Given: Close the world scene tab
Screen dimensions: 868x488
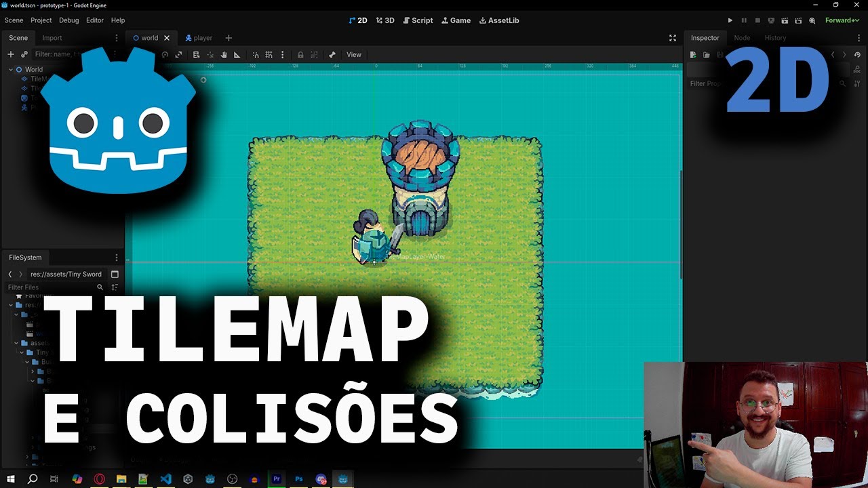Looking at the screenshot, I should [x=167, y=38].
